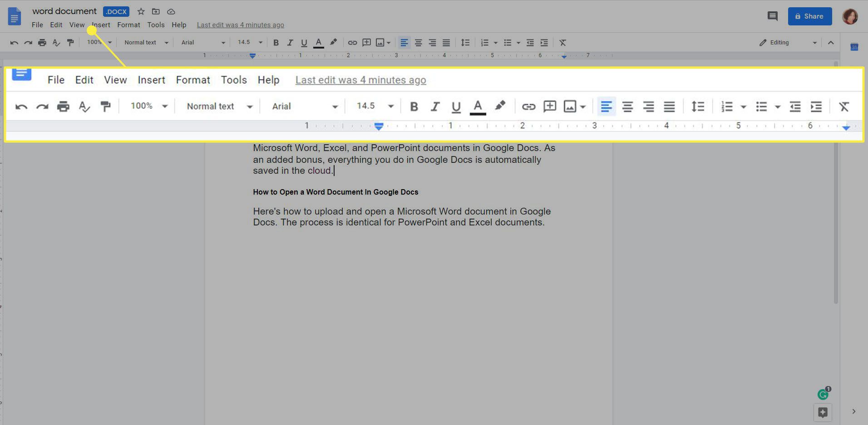Place cursor after 'saved in the cloud.'
Image resolution: width=868 pixels, height=425 pixels.
(334, 171)
